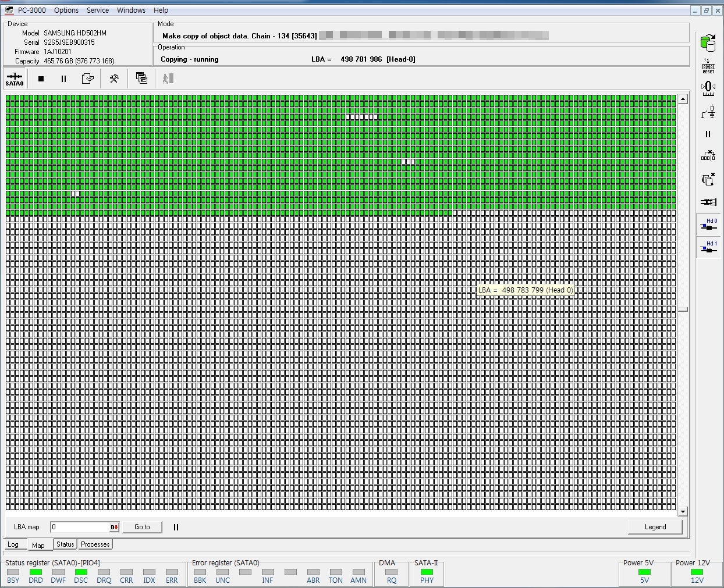
Task: Click the ERR status indicator
Action: pyautogui.click(x=172, y=572)
